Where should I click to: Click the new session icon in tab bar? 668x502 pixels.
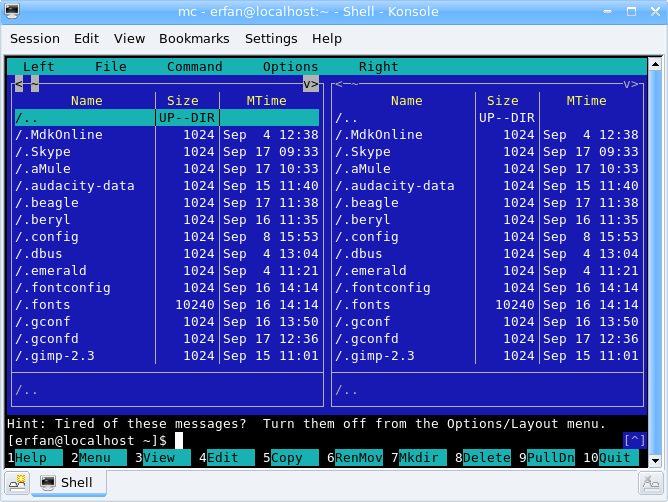pyautogui.click(x=16, y=483)
